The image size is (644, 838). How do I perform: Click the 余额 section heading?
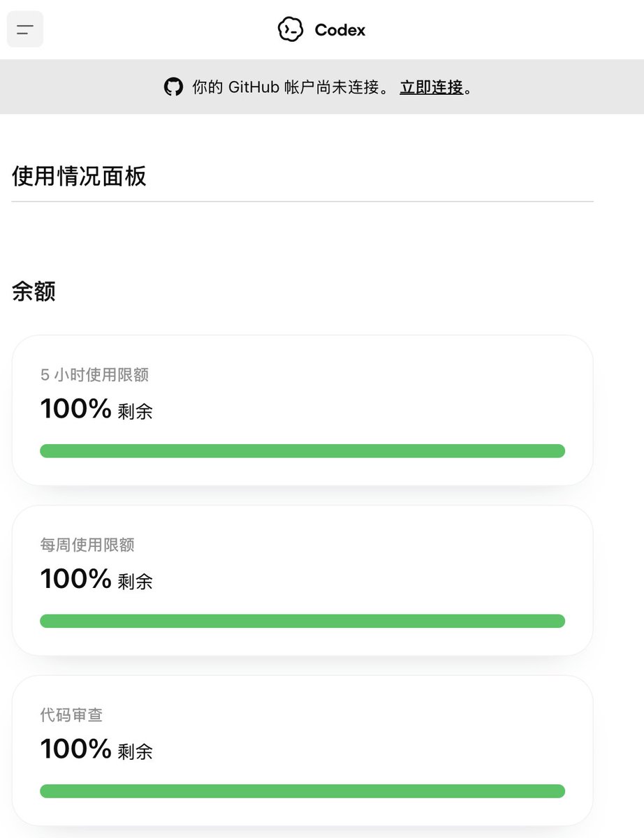click(x=34, y=291)
